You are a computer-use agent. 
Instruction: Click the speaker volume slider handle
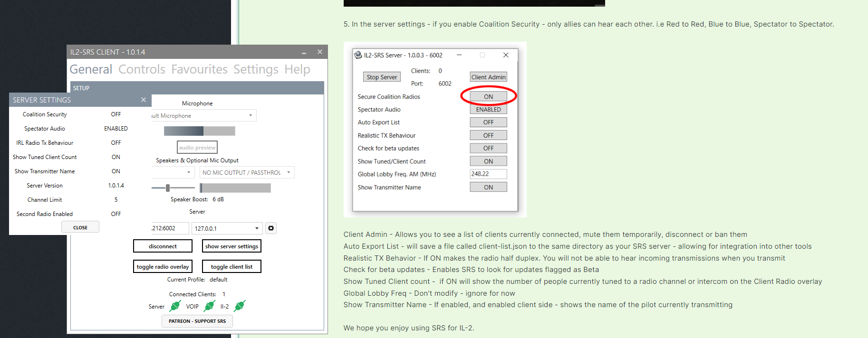[168, 188]
